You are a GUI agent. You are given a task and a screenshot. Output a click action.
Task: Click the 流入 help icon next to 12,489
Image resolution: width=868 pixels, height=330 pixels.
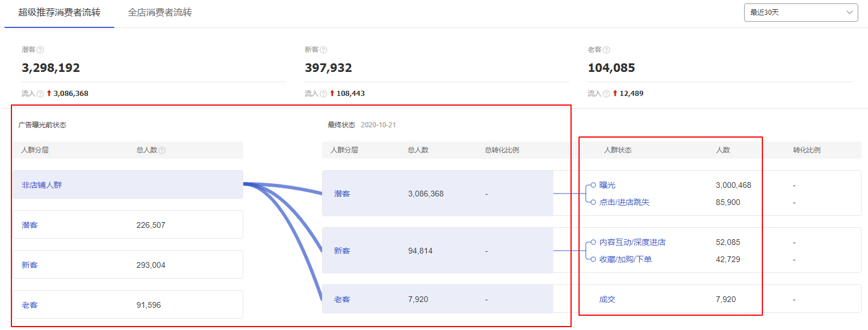tap(606, 94)
